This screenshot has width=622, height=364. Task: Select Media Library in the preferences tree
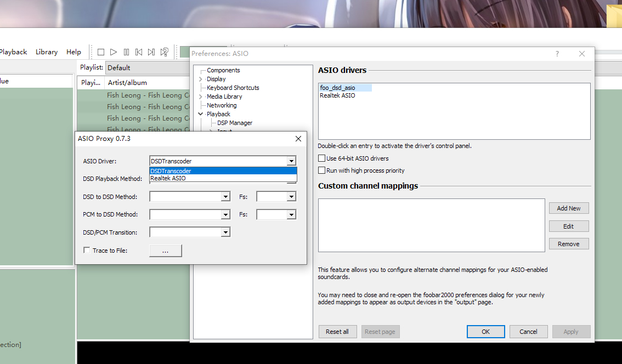coord(224,96)
